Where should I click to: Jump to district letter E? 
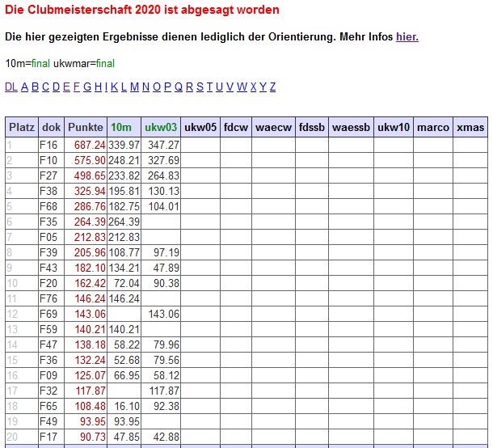pos(66,87)
